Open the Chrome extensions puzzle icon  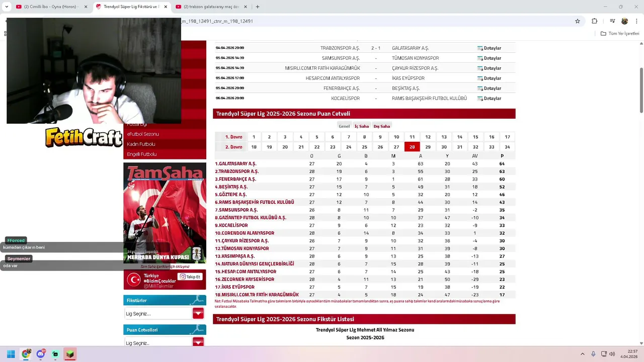[x=594, y=21]
